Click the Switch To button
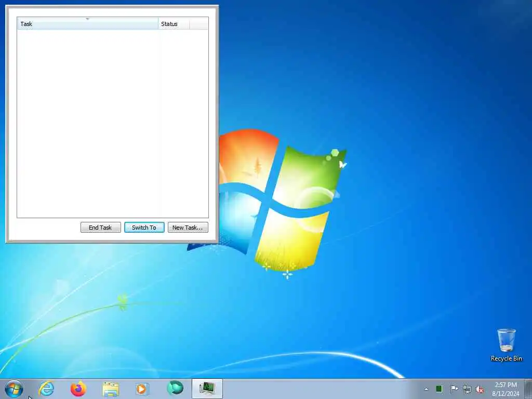 [144, 228]
